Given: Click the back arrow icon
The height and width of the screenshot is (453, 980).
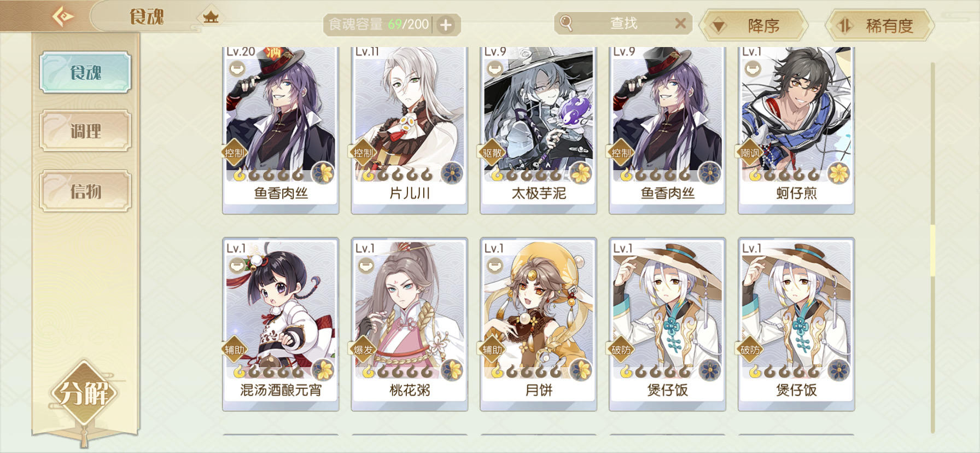Looking at the screenshot, I should (63, 16).
